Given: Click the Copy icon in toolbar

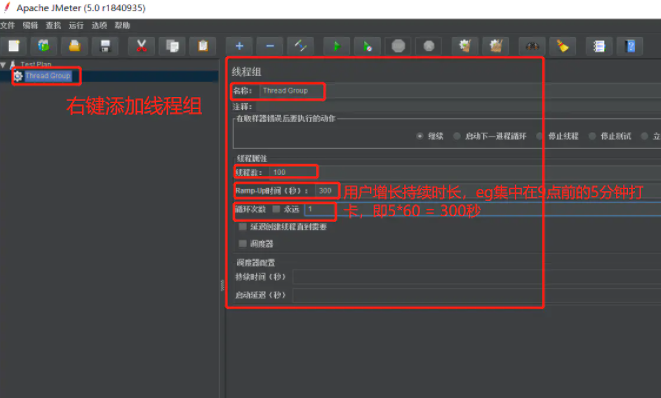Looking at the screenshot, I should (x=172, y=46).
